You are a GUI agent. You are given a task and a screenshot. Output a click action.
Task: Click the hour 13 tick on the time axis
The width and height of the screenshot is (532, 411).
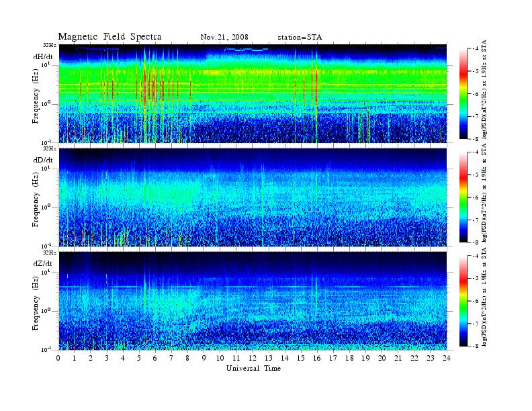coord(269,358)
